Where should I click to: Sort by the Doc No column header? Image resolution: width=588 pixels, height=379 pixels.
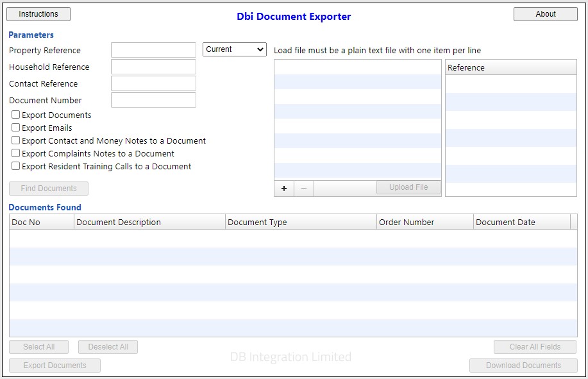point(42,222)
